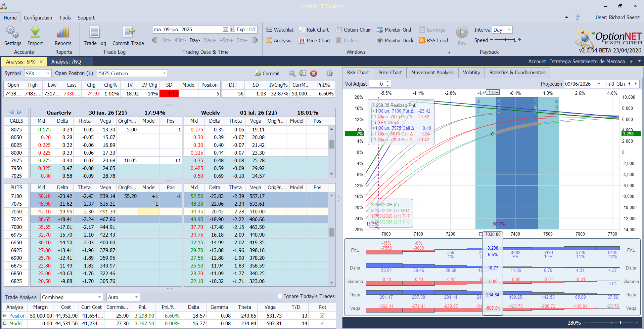
Task: Toggle the Plot checkbox for Position row
Action: tap(322, 316)
